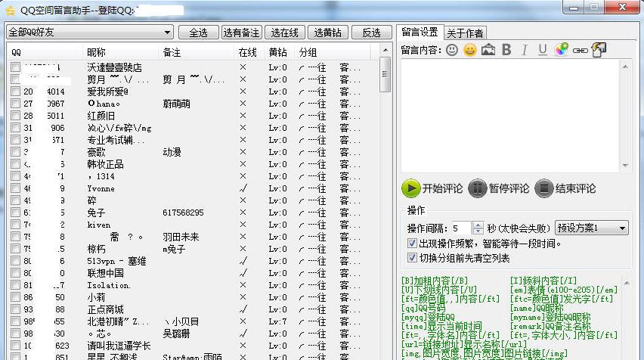Open the font color picker wheel
This screenshot has width=644, height=360.
pyautogui.click(x=561, y=50)
